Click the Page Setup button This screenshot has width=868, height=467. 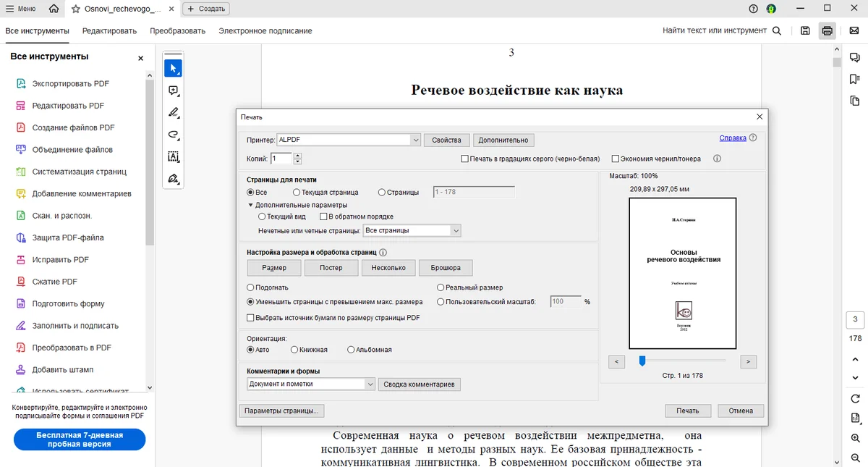281,411
